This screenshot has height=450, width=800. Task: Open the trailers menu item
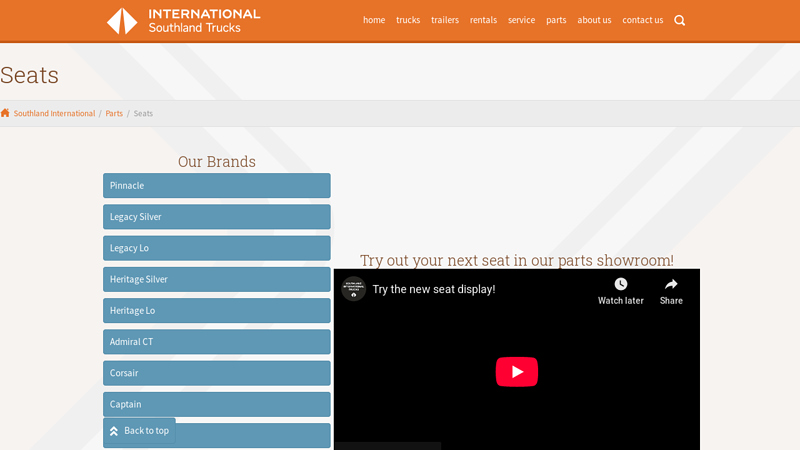445,20
